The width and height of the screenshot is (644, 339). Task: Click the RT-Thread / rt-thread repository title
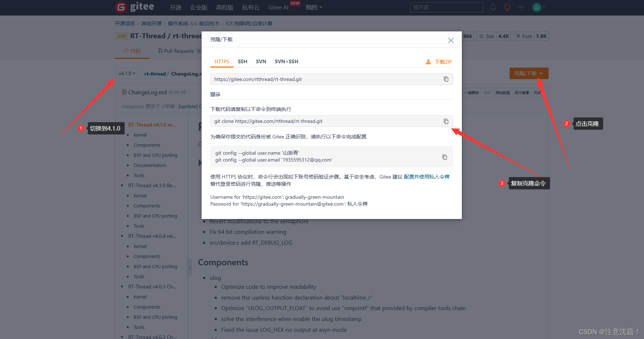coord(166,36)
